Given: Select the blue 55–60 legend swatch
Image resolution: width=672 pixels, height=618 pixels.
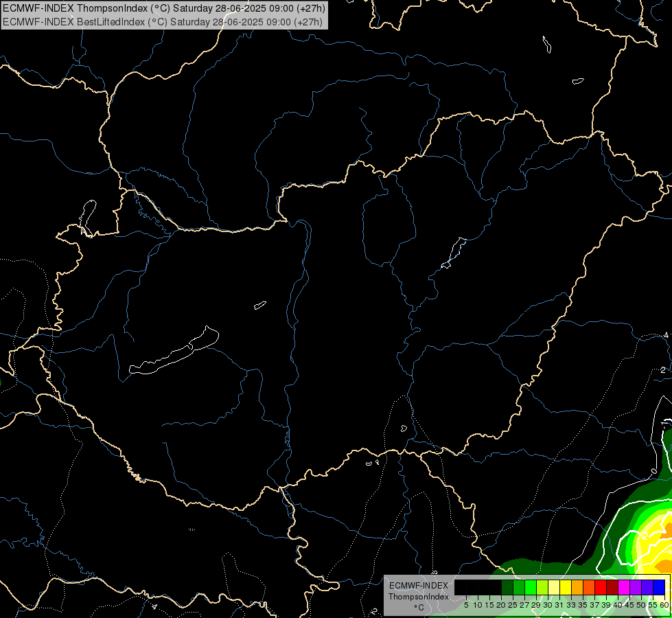Looking at the screenshot, I should click(x=659, y=587).
